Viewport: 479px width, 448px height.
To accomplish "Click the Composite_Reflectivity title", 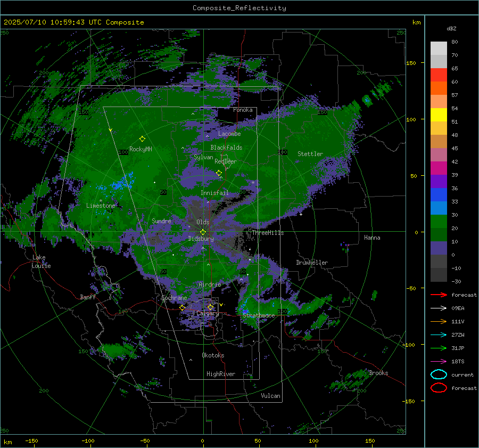I will (x=240, y=8).
